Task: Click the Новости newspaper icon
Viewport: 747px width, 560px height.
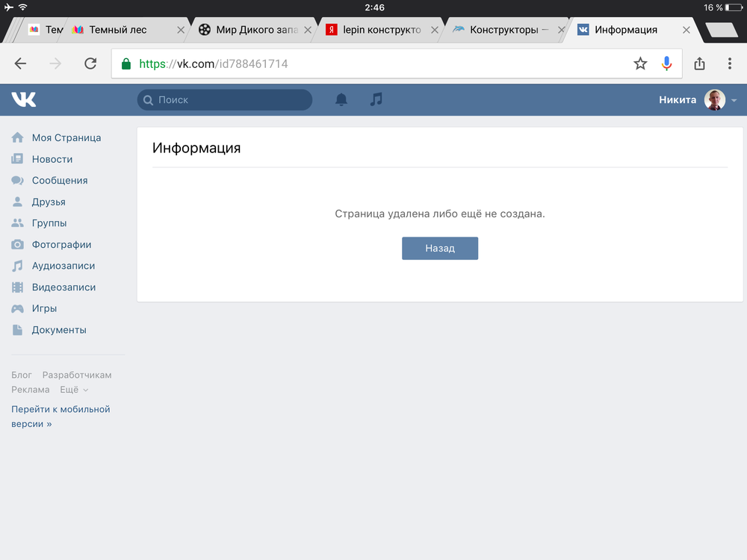Action: [18, 158]
